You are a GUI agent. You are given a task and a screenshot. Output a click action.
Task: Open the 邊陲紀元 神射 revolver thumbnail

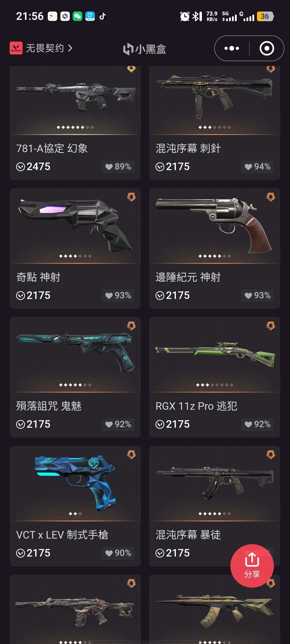(214, 225)
